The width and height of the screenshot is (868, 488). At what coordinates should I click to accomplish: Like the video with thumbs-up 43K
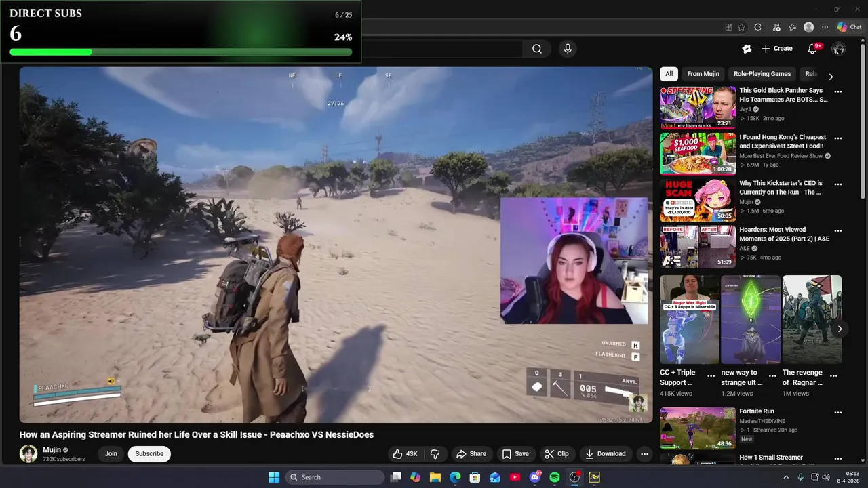click(406, 454)
